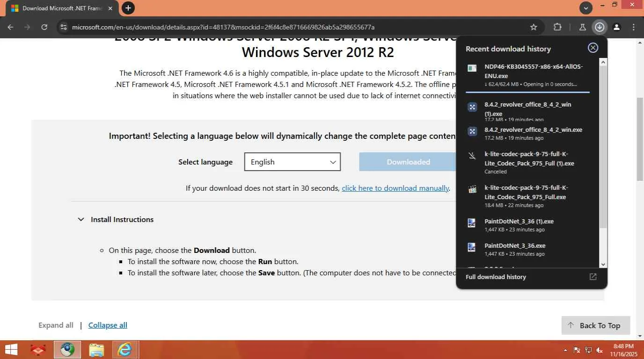
Task: Go back using the browser back arrow
Action: point(10,27)
